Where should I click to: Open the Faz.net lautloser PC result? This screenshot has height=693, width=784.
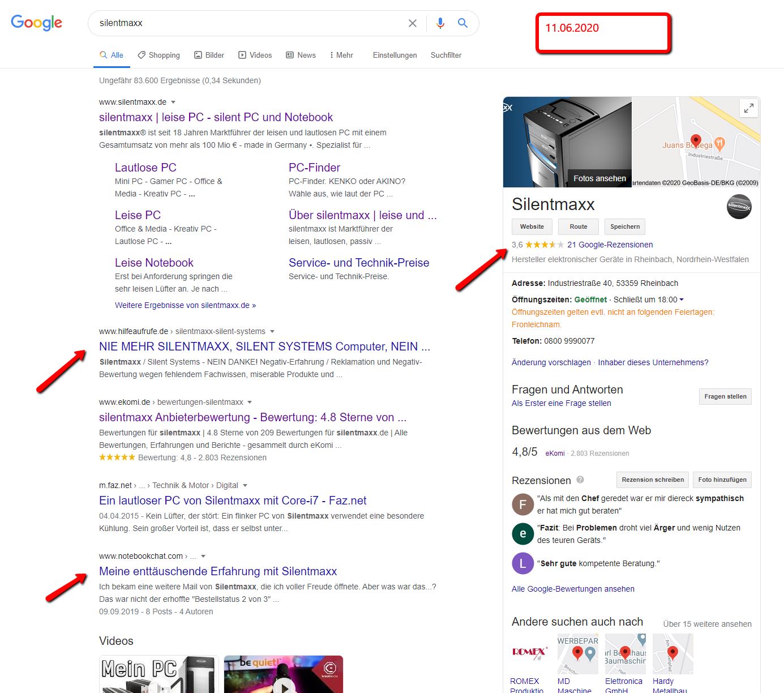click(233, 500)
